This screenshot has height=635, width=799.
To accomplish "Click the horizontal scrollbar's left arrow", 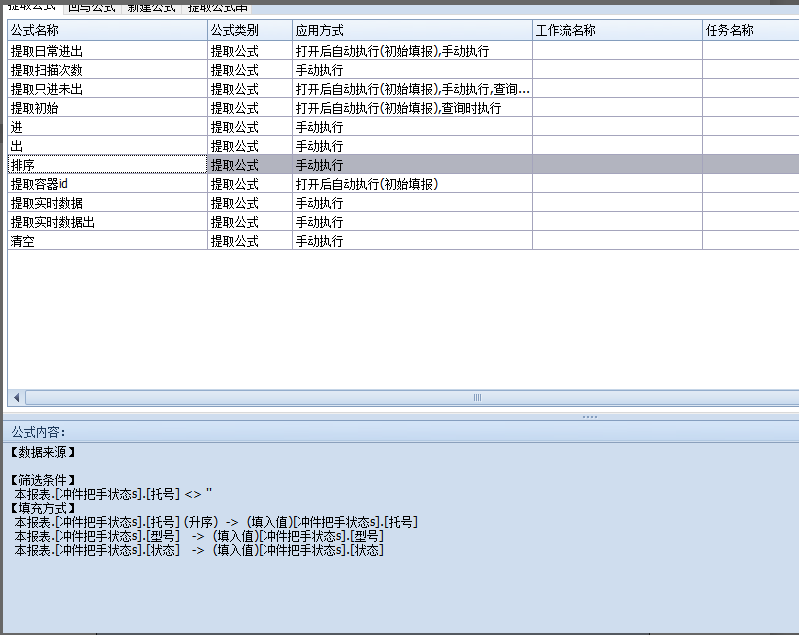I will pos(14,397).
